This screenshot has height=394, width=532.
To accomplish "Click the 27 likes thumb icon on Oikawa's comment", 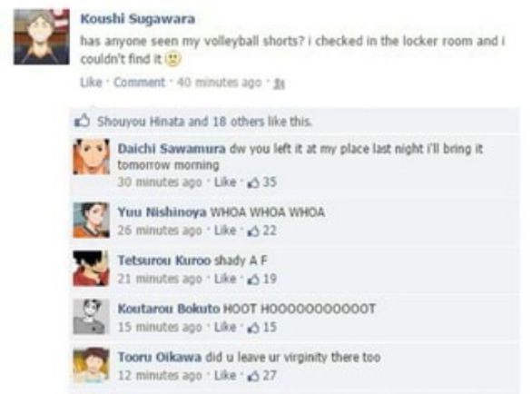I will pyautogui.click(x=253, y=377).
